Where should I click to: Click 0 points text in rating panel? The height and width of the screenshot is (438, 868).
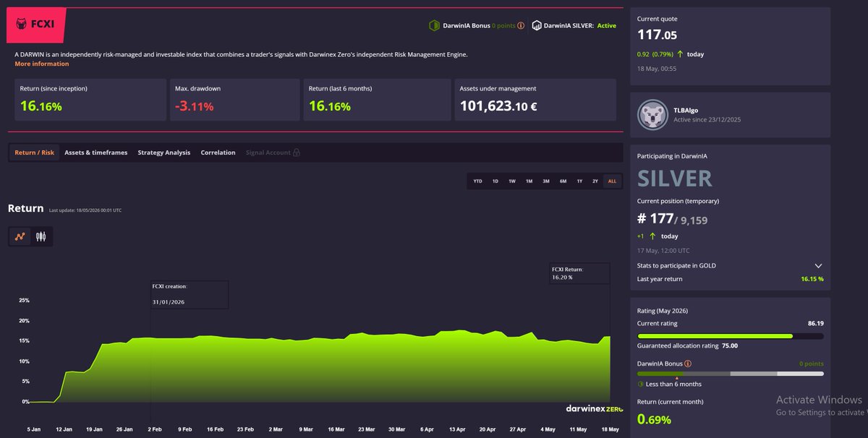tap(812, 364)
